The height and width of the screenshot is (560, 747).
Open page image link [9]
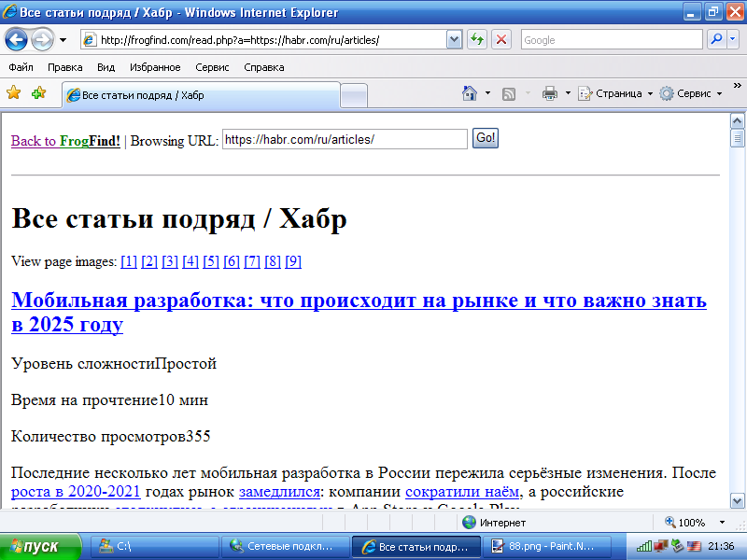(x=293, y=261)
